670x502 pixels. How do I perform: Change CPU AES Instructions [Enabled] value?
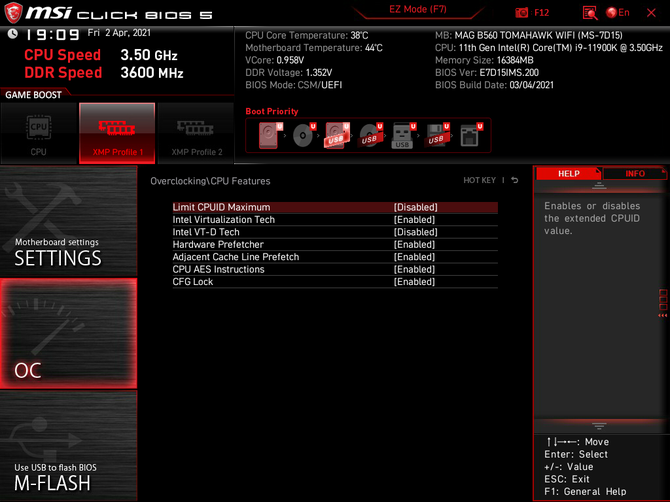[414, 269]
